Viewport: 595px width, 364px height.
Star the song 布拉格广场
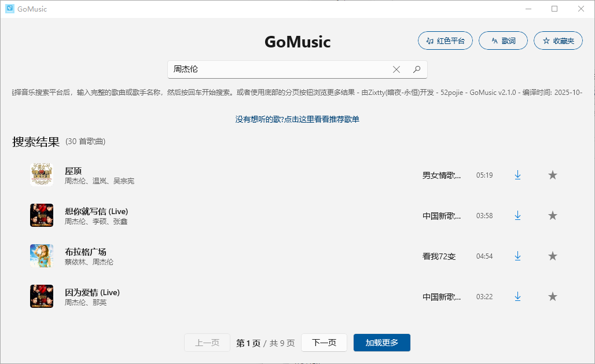(553, 255)
